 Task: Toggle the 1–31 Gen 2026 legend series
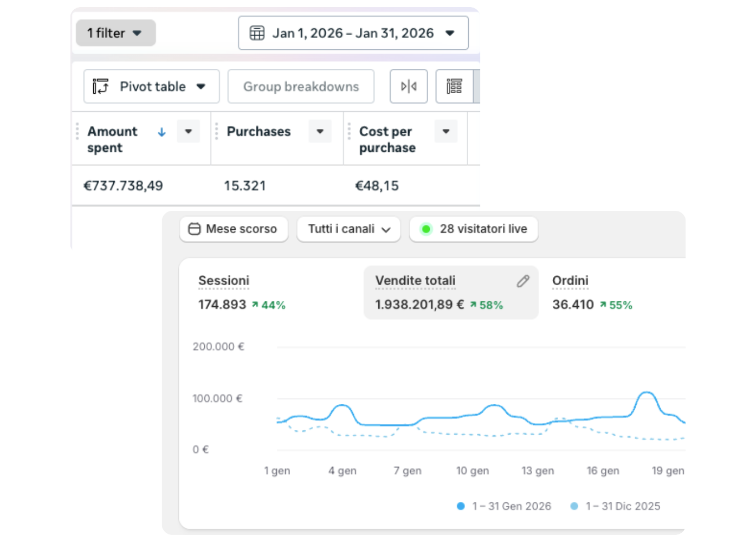point(505,506)
